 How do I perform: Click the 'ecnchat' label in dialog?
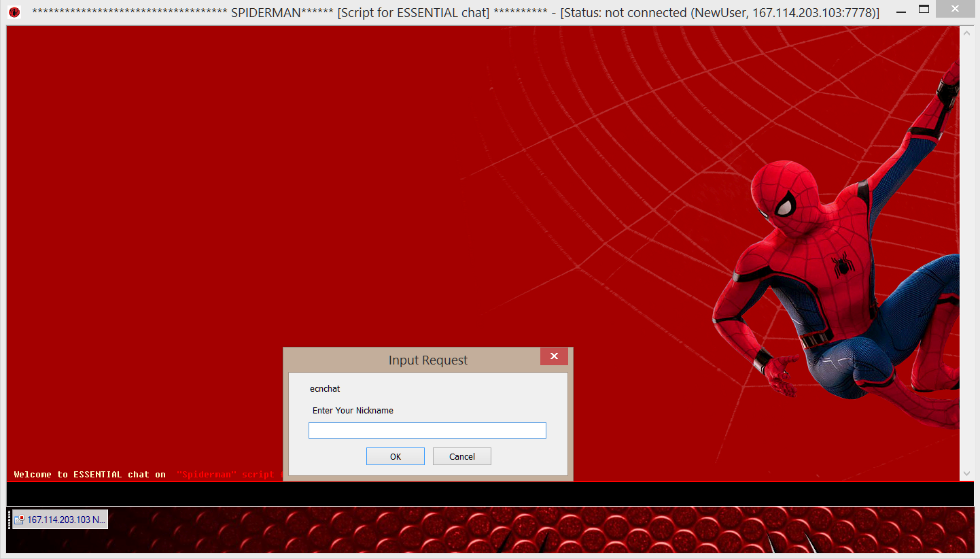[325, 389]
